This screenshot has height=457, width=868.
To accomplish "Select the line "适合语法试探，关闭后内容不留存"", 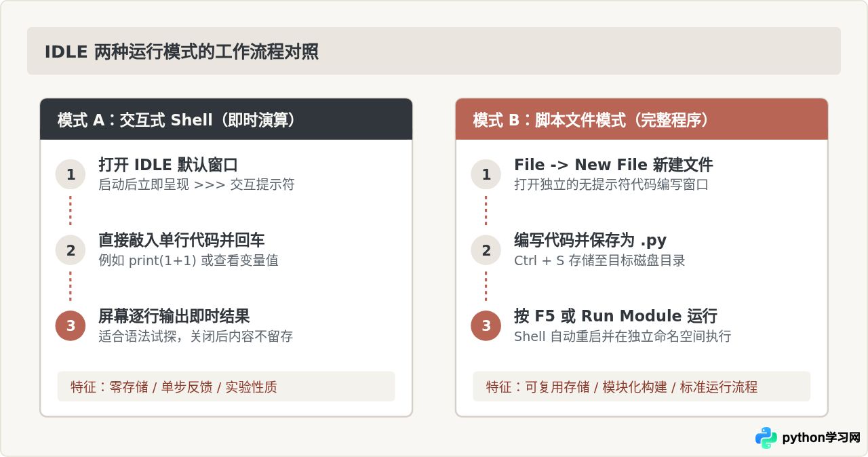I will click(x=196, y=336).
